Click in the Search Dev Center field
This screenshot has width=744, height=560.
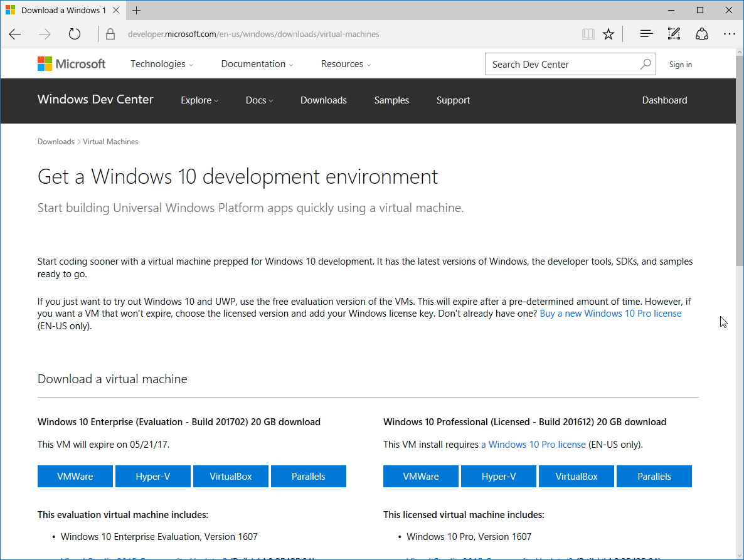click(561, 64)
